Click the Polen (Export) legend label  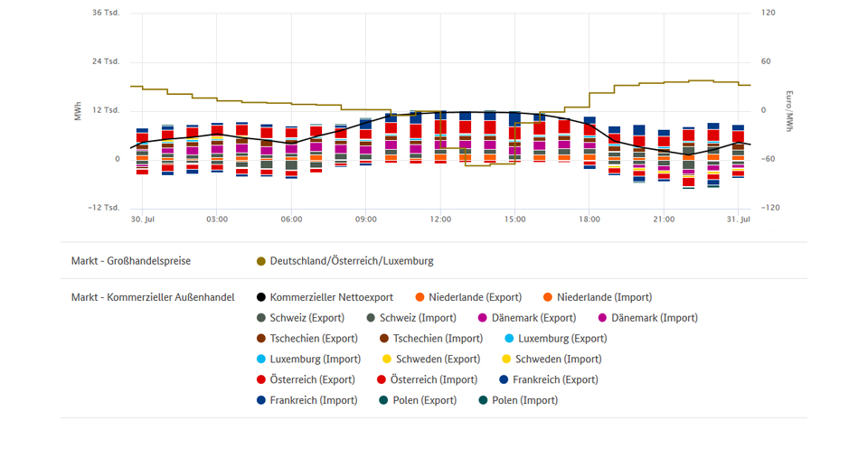pos(425,400)
